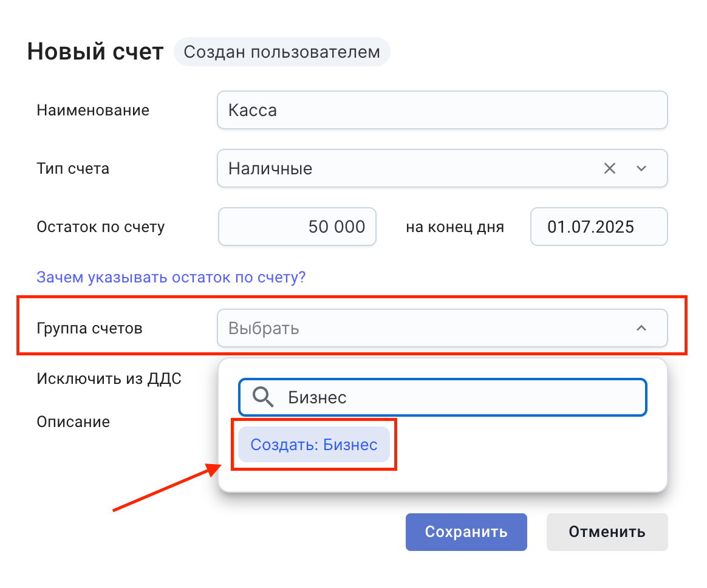The image size is (707, 588).
Task: Click the Группа счетов label
Action: click(x=90, y=329)
